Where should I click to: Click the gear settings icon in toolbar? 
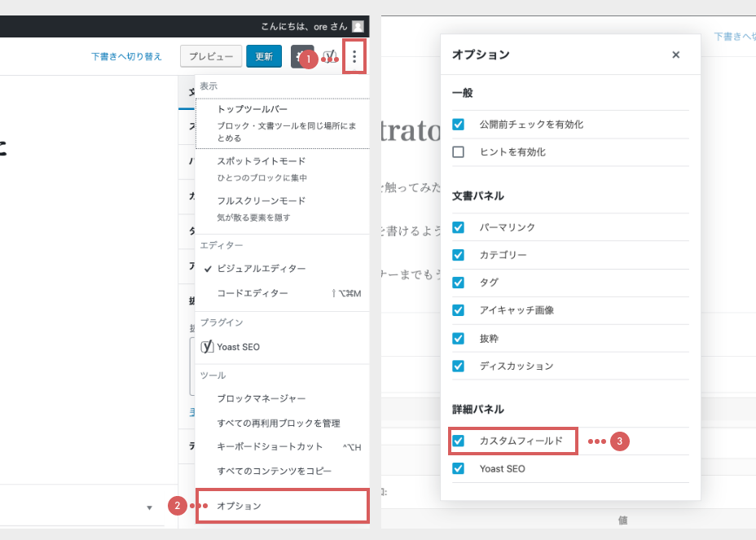click(298, 56)
